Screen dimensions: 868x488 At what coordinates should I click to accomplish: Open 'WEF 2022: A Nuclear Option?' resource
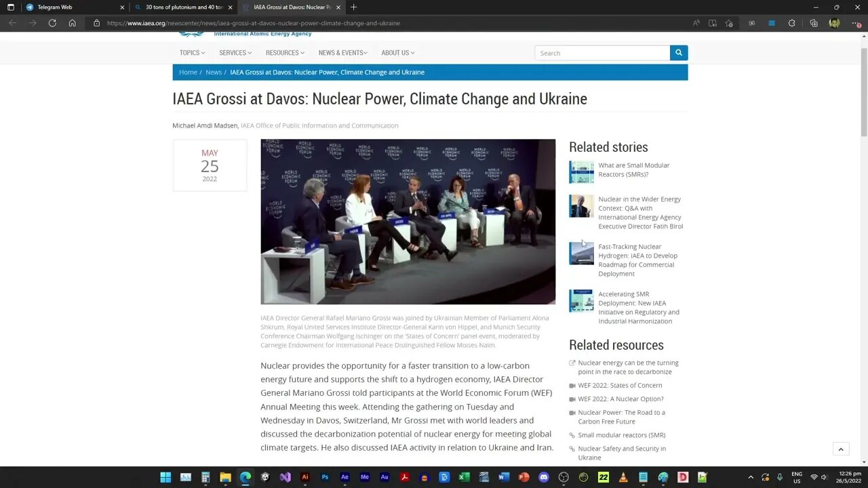[620, 399]
